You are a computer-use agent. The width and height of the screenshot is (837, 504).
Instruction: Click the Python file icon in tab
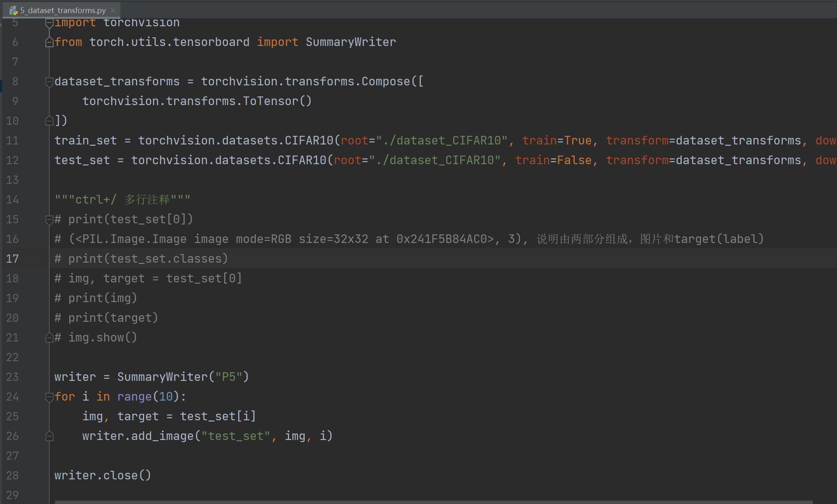pos(14,10)
